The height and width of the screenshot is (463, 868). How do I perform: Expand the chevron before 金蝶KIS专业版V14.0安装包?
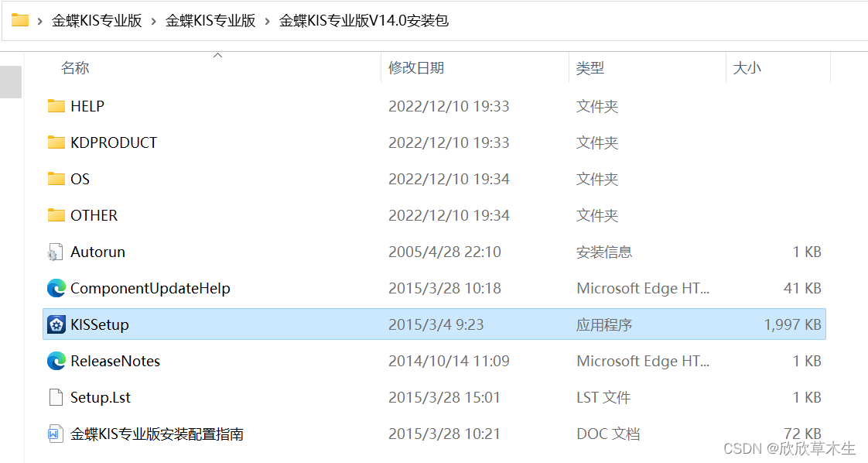(268, 22)
